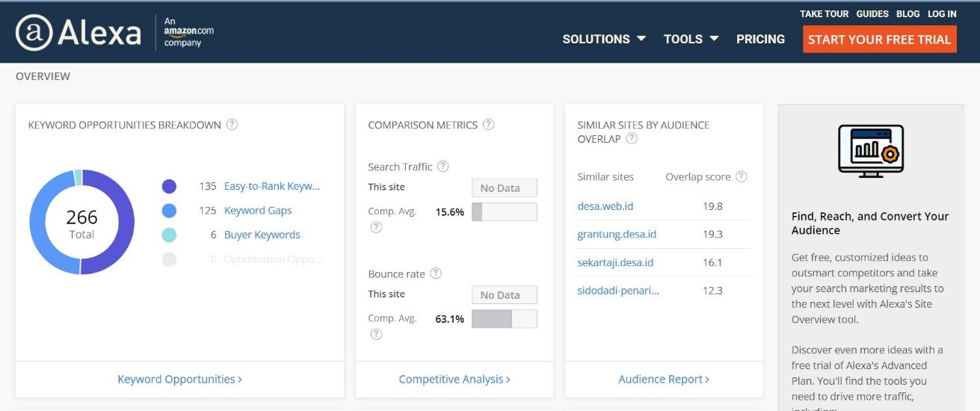980x411 pixels.
Task: Open Take Tour link
Action: pyautogui.click(x=824, y=13)
